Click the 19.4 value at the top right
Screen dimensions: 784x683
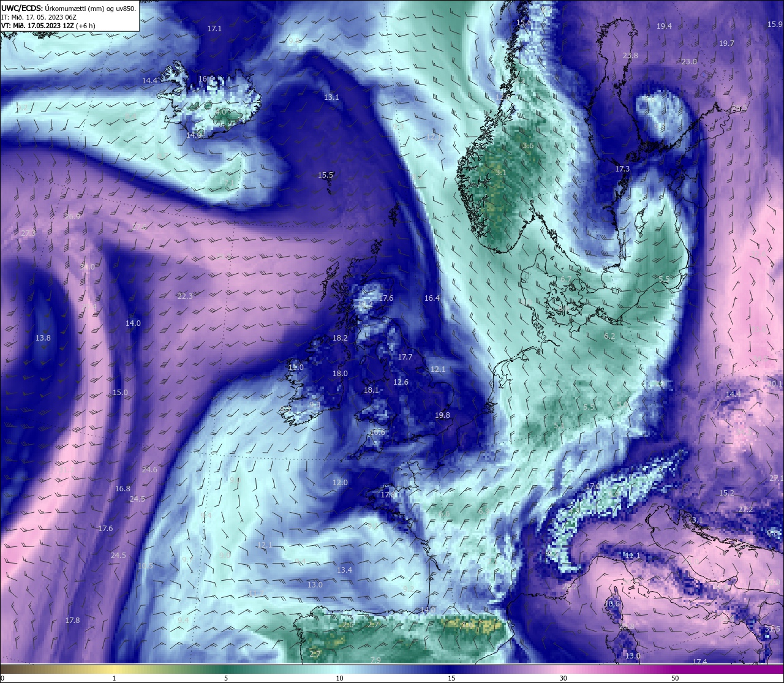tap(664, 26)
